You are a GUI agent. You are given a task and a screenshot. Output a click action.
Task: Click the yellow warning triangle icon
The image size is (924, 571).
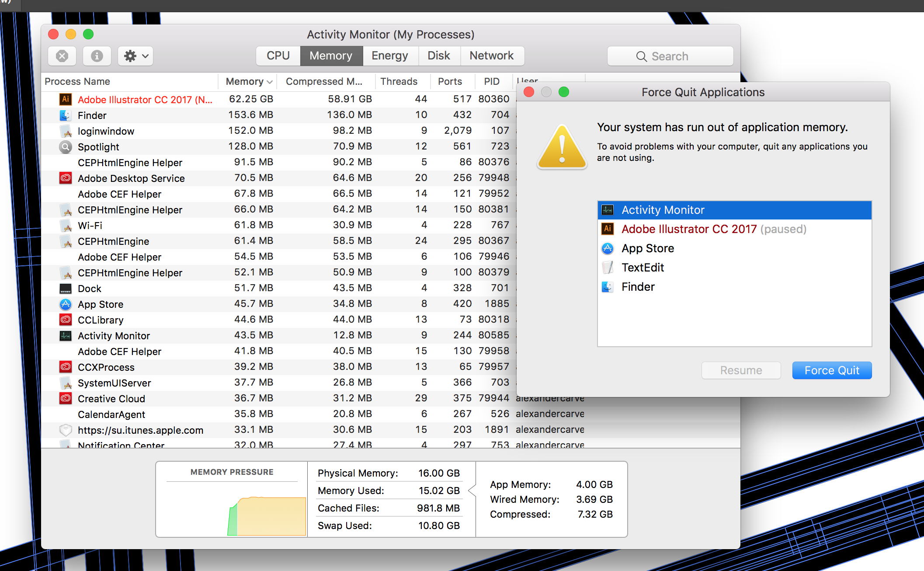click(x=562, y=147)
